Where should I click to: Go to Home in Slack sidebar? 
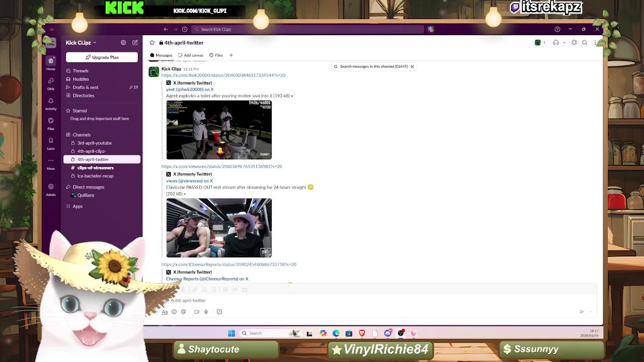(x=51, y=63)
